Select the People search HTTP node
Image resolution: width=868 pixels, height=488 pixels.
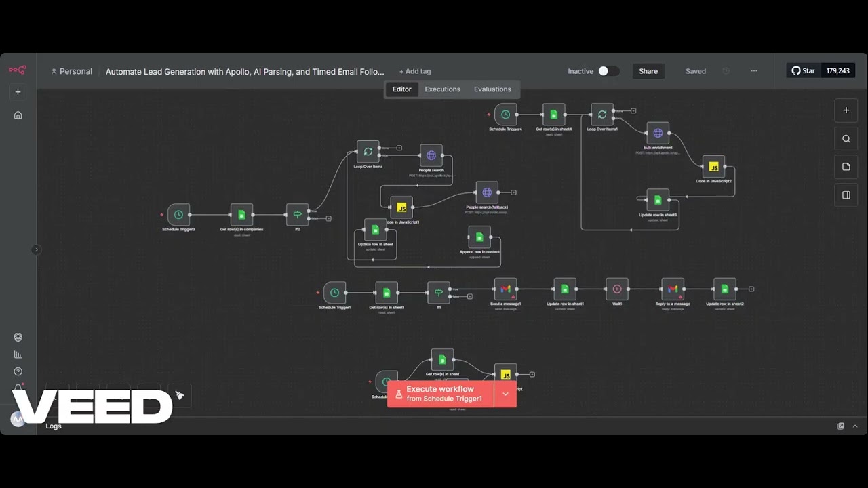[x=431, y=155]
